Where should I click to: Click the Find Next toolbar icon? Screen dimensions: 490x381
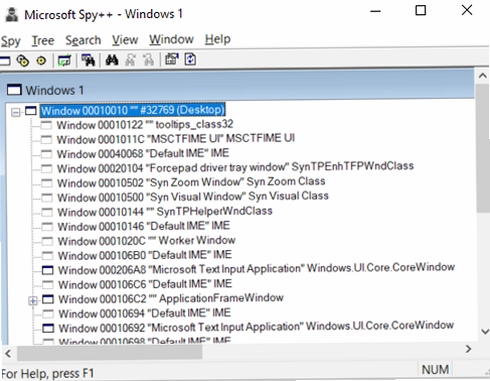coord(130,60)
